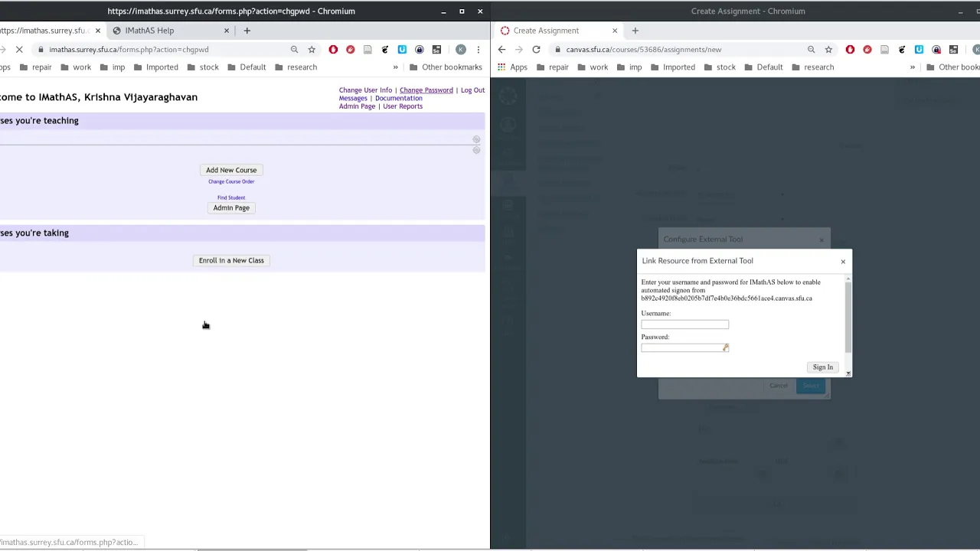Viewport: 980px width, 551px height.
Task: Open a new tab in Canvas window
Action: 635,31
